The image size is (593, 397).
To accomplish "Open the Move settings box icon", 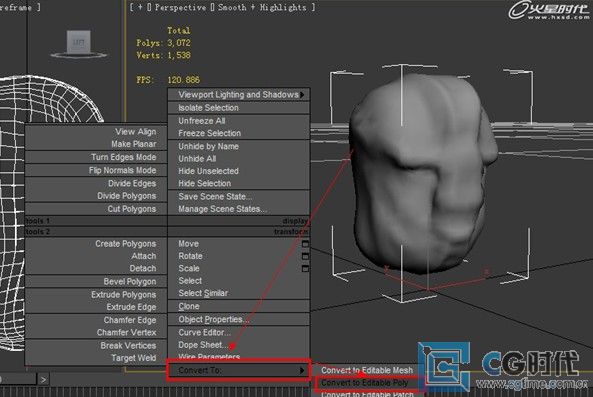I will coord(305,244).
